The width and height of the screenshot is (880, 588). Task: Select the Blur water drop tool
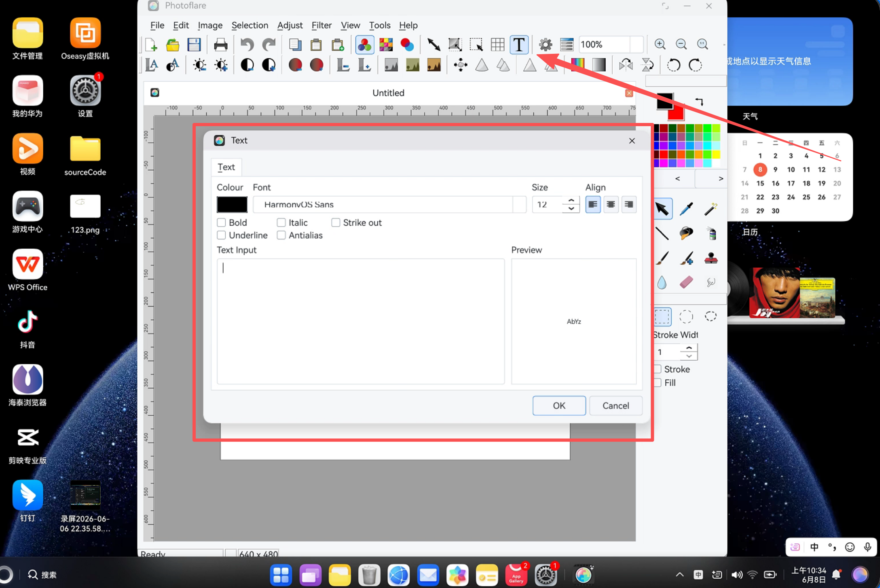tap(662, 282)
